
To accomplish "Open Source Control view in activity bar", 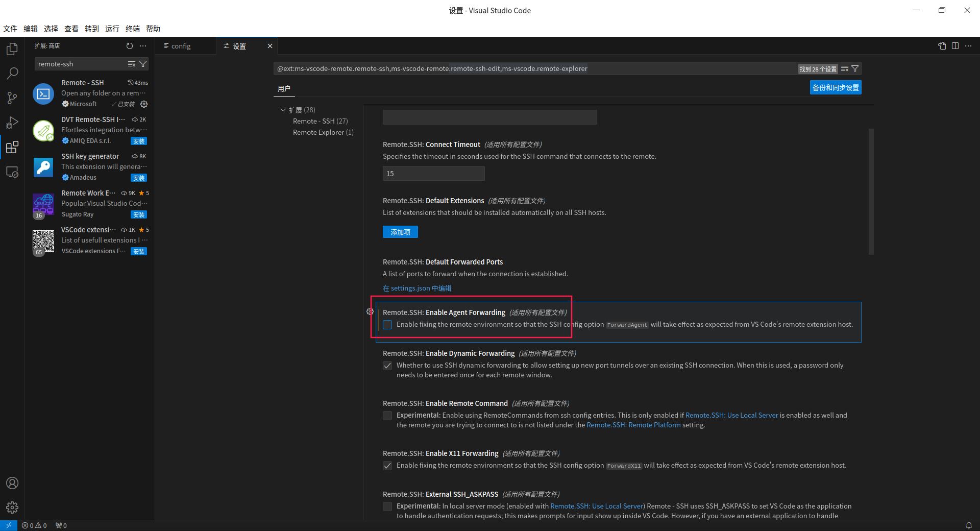I will tap(12, 98).
